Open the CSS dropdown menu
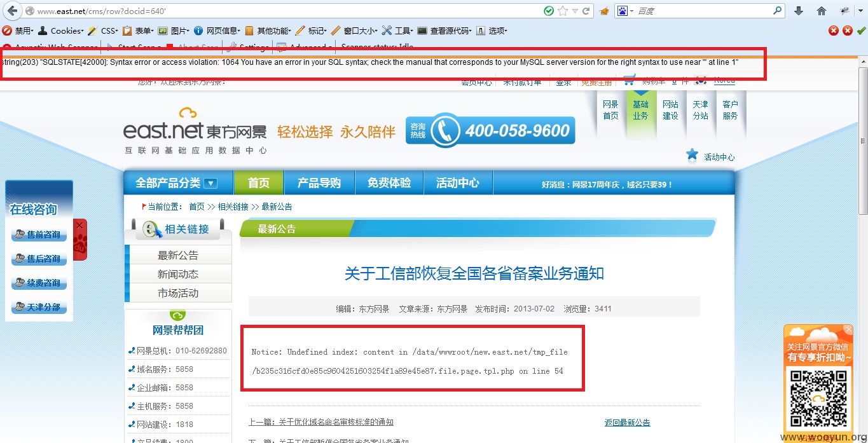 point(103,31)
